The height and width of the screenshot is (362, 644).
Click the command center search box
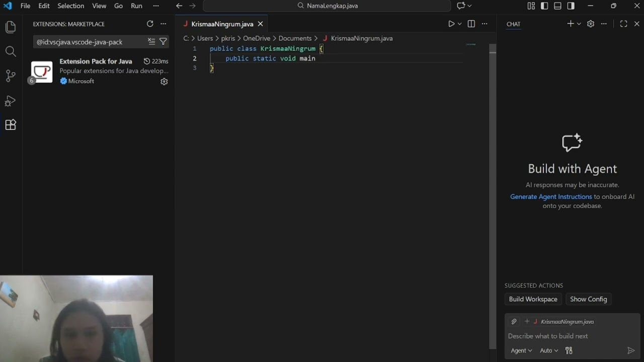(x=327, y=6)
